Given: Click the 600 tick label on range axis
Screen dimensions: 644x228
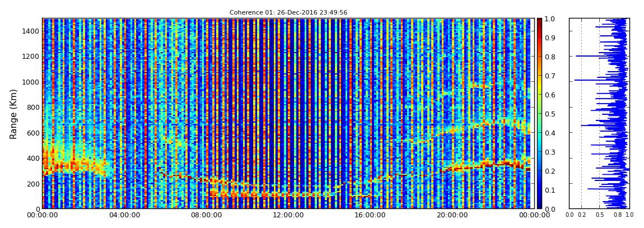Looking at the screenshot, I should 33,133.
